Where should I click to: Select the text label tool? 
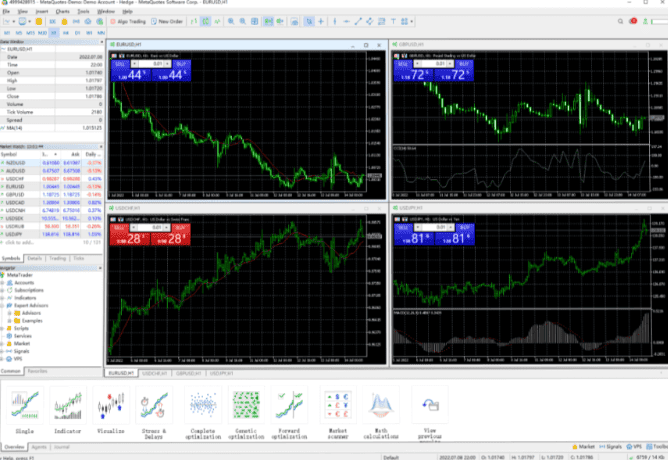click(x=393, y=21)
